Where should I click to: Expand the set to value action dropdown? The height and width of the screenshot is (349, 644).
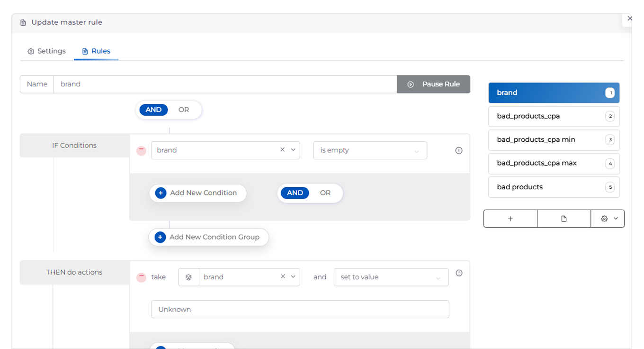coord(391,277)
